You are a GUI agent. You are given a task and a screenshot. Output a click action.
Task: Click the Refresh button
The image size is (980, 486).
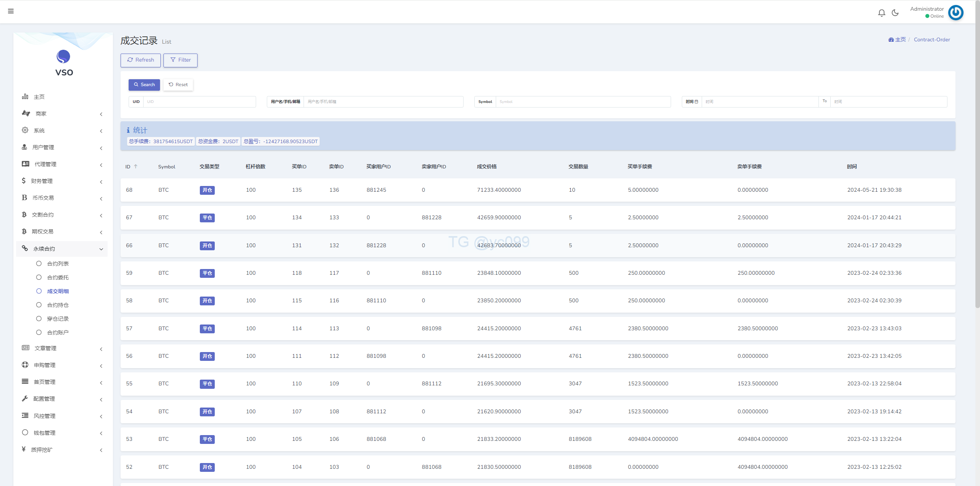140,60
